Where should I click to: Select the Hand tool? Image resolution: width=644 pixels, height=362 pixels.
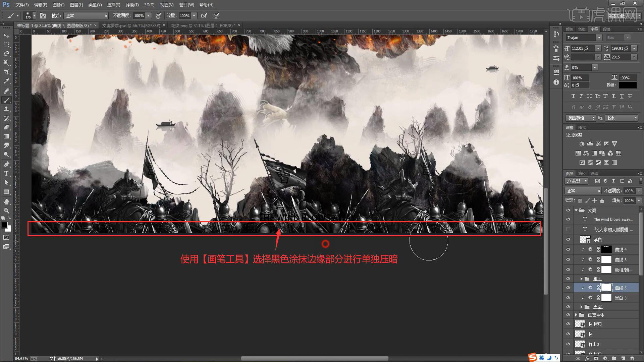click(6, 201)
